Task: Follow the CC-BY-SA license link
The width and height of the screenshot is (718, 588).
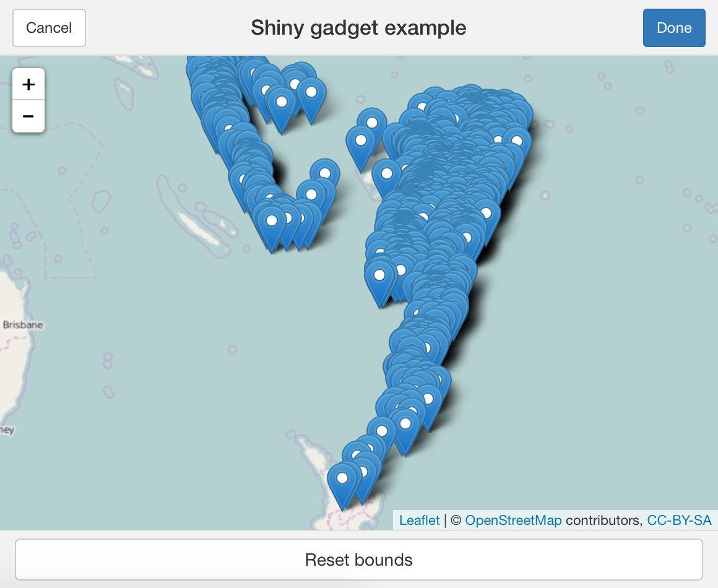Action: click(x=679, y=520)
